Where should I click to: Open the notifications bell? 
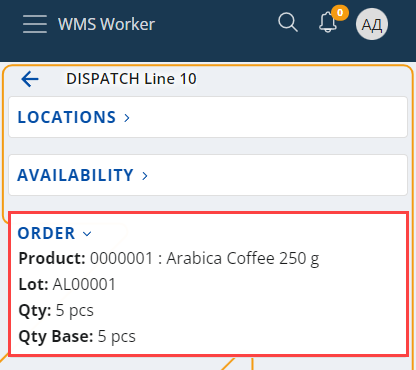[328, 22]
